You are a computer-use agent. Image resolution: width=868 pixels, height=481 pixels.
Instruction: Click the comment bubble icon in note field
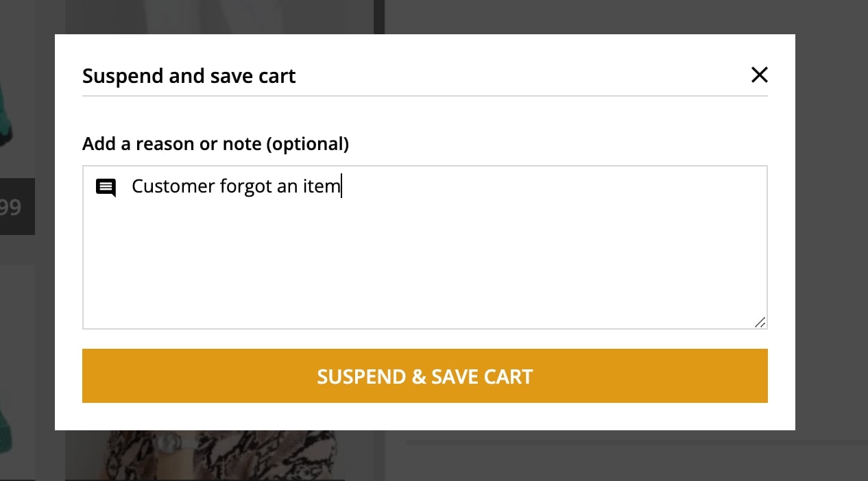(106, 188)
